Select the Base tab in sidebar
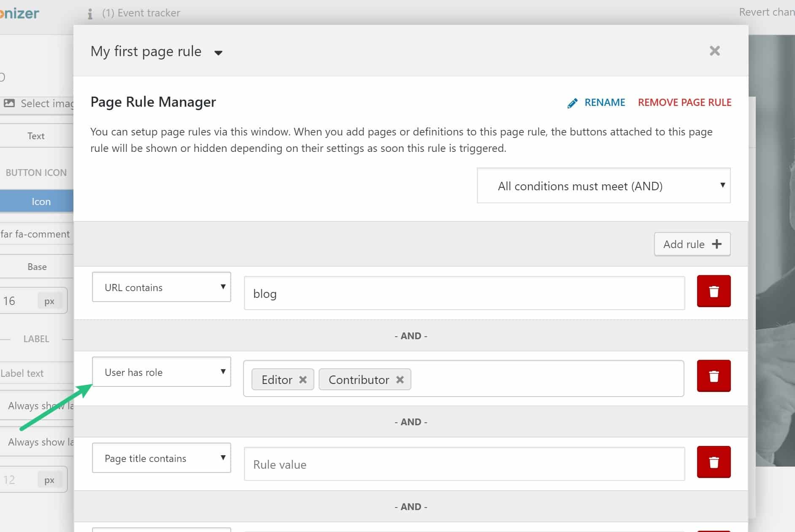795x532 pixels. click(x=37, y=267)
